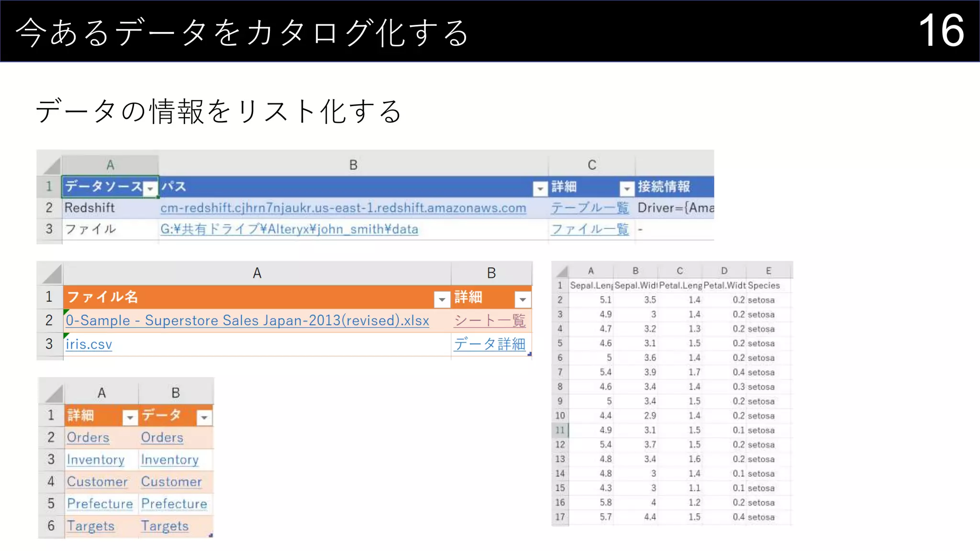Open Customer link in データ column
Screen dimensions: 980x551
click(x=171, y=482)
